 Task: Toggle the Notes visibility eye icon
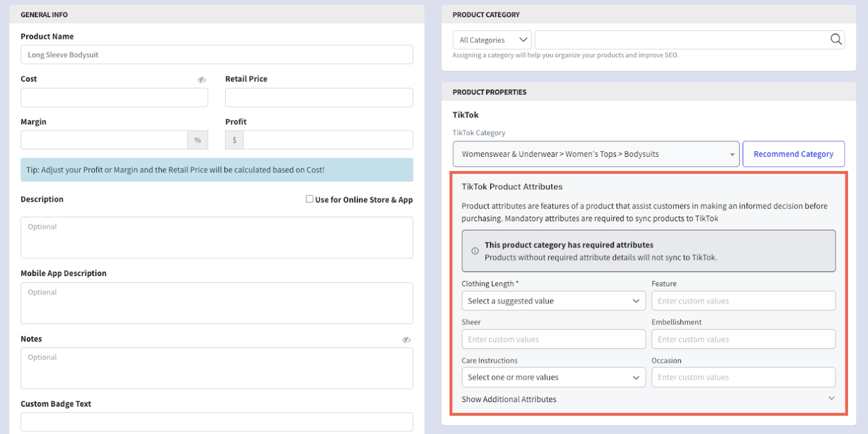tap(406, 340)
